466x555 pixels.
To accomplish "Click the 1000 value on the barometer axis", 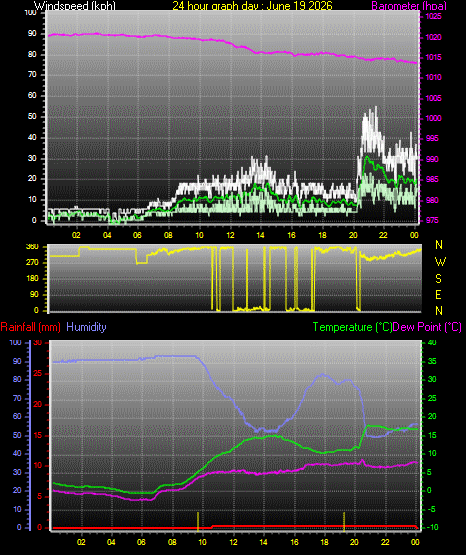I will 433,118.
